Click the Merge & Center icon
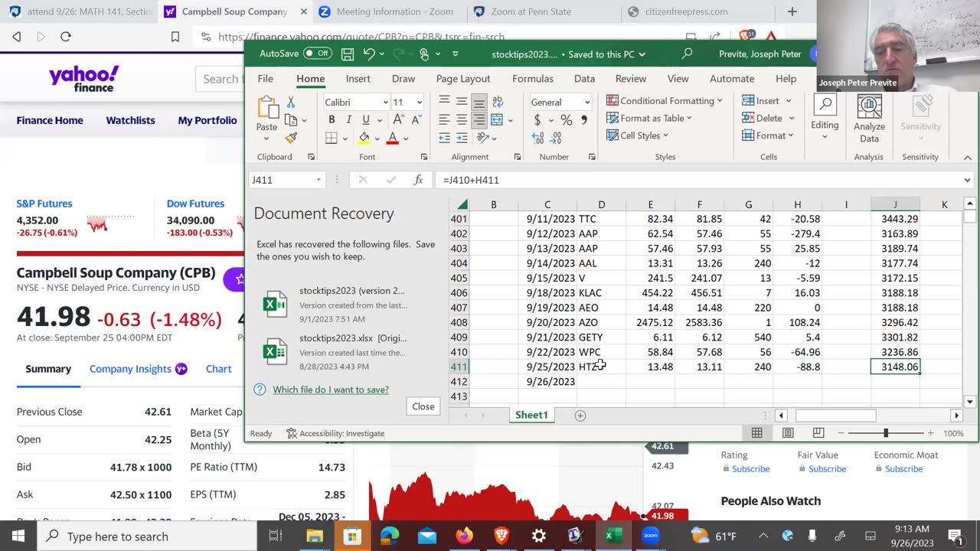Image resolution: width=980 pixels, height=551 pixels. pos(497,120)
